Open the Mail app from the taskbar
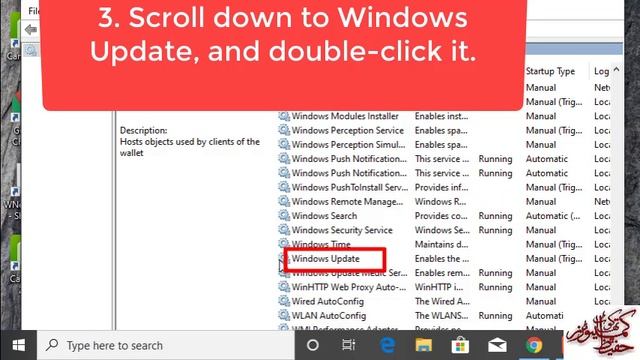This screenshot has height=360, width=640. pyautogui.click(x=497, y=345)
